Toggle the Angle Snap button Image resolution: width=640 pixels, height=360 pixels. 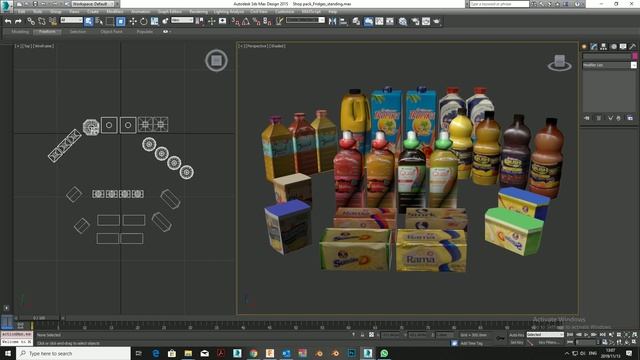click(x=246, y=21)
